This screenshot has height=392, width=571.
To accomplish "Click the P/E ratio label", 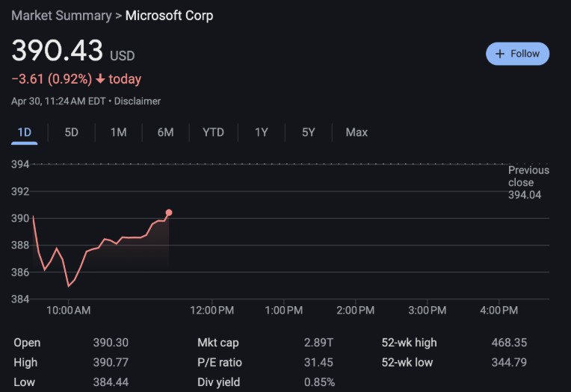I will [220, 363].
